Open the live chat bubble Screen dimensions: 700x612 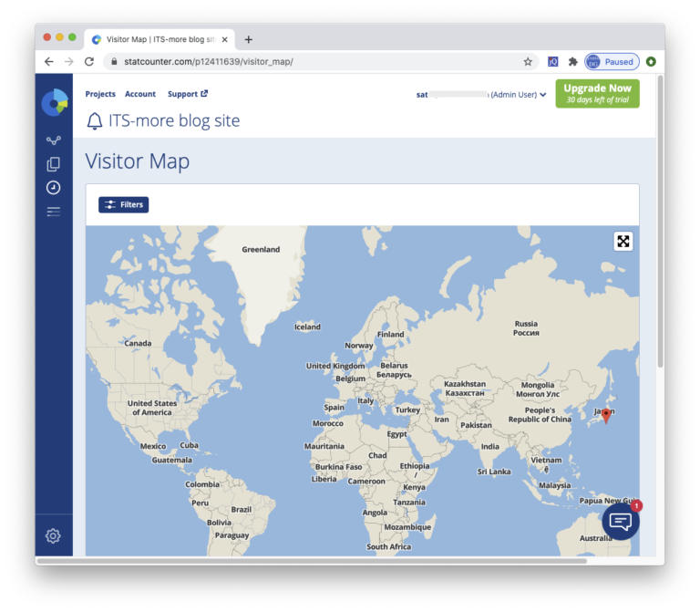coord(621,522)
